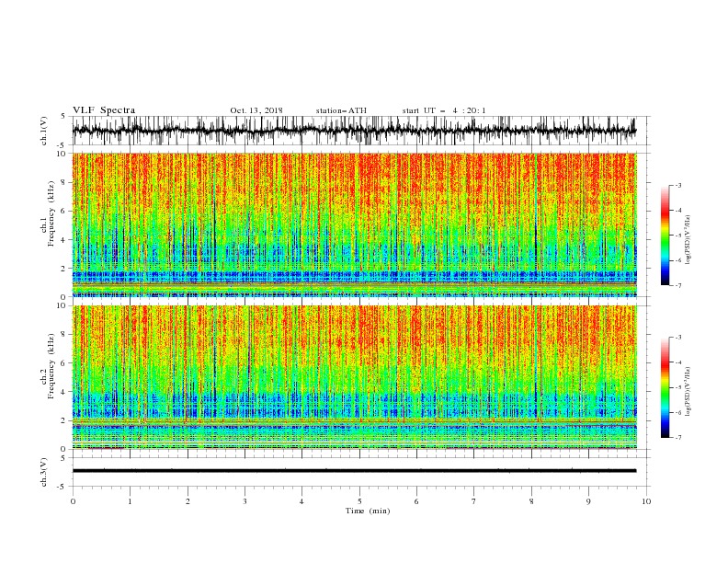Click time axis tick label "5"

359,501
